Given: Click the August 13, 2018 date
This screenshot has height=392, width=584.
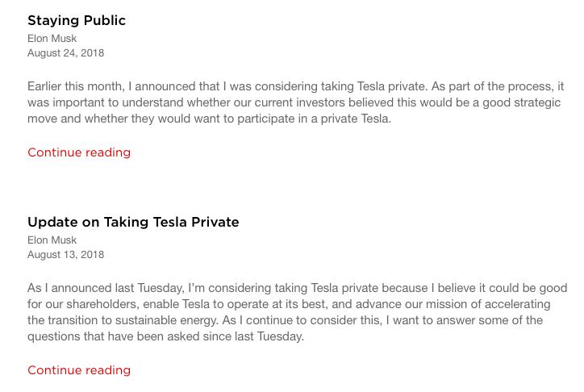Looking at the screenshot, I should 65,255.
